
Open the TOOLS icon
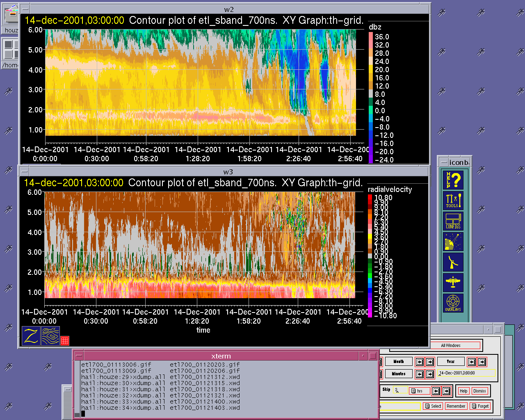[x=453, y=201]
